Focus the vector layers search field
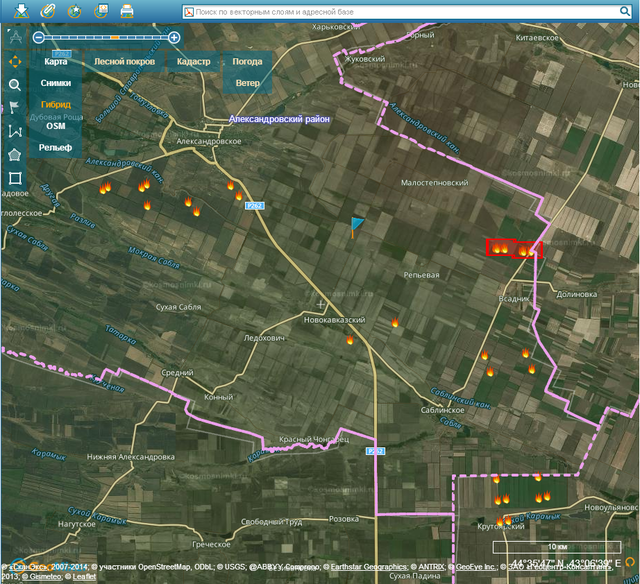 [406, 12]
